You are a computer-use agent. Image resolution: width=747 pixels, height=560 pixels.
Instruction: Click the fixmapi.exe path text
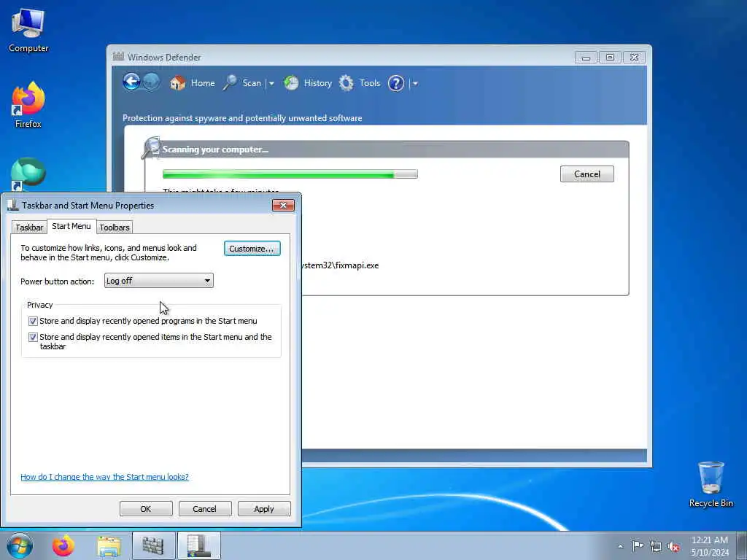340,265
